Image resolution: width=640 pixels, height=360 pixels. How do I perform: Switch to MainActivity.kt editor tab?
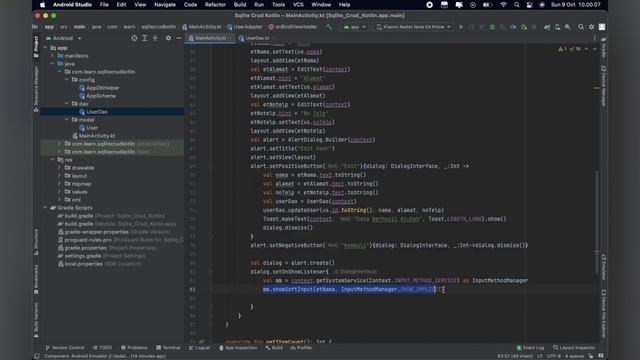coord(210,38)
